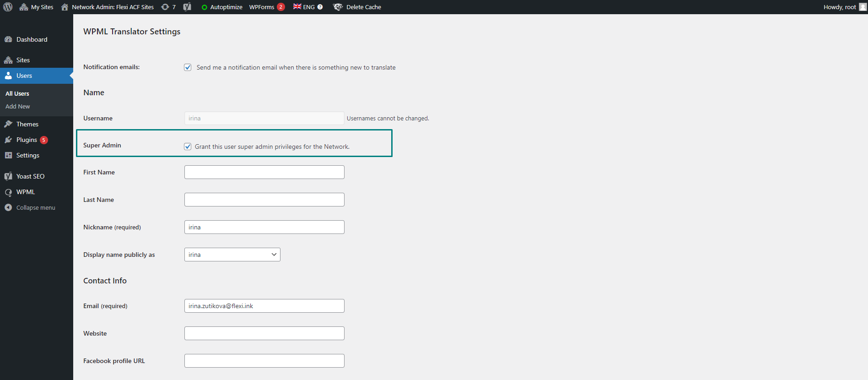This screenshot has height=380, width=868.
Task: Collapse the sidebar menu
Action: tap(35, 207)
